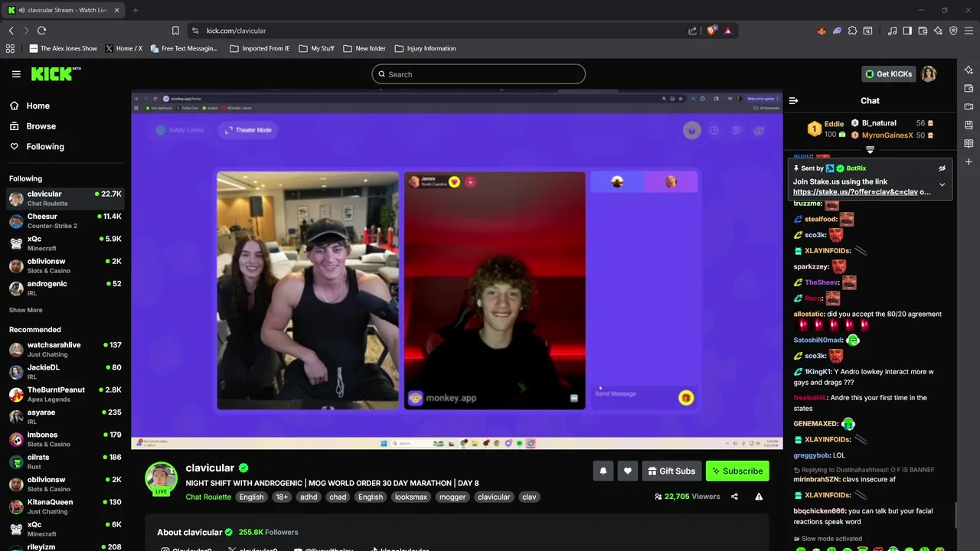The image size is (980, 551).
Task: Select the clavicular Stream browser tab
Action: tap(65, 10)
